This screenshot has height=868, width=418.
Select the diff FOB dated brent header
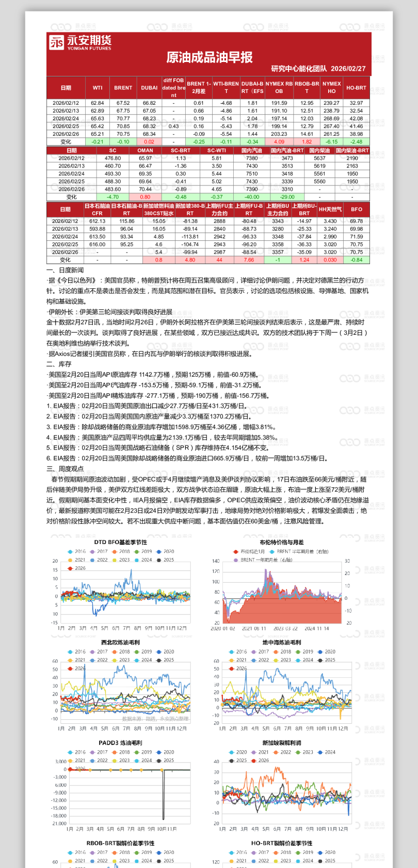(173, 88)
